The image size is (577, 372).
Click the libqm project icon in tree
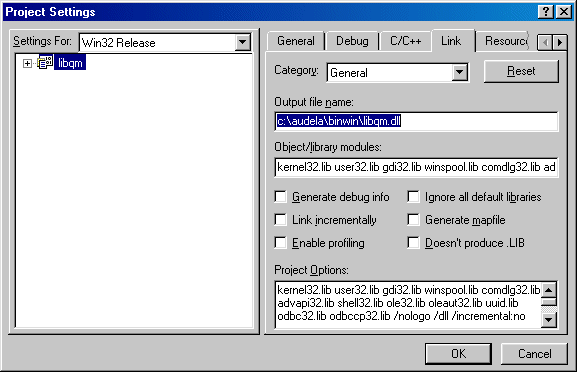[45, 63]
